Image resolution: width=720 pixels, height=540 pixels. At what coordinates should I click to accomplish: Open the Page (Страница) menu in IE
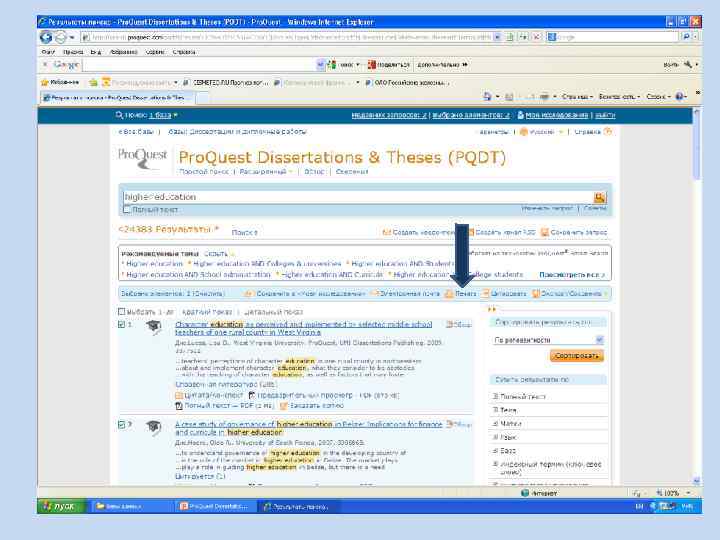click(577, 96)
